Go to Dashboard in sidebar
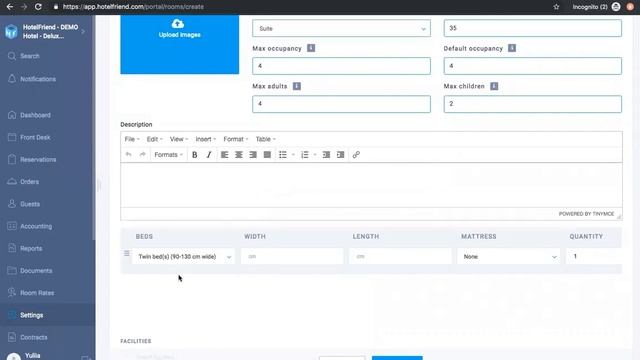The height and width of the screenshot is (360, 640). [x=35, y=115]
